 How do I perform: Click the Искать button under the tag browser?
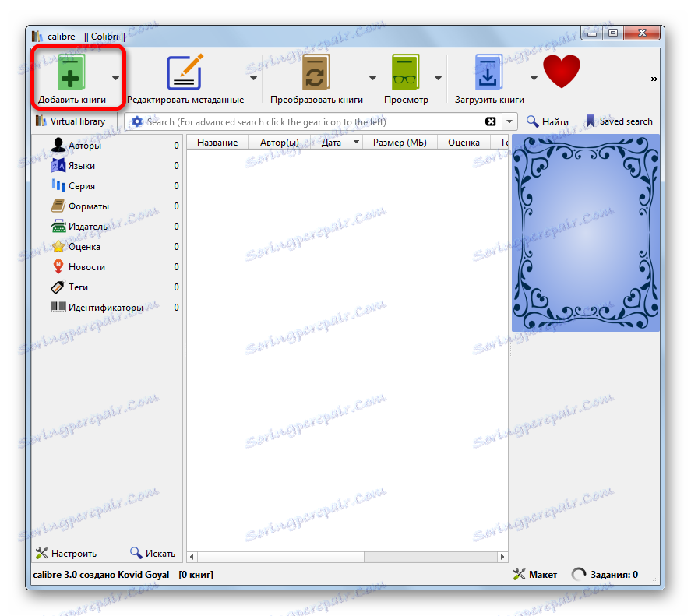point(153,553)
